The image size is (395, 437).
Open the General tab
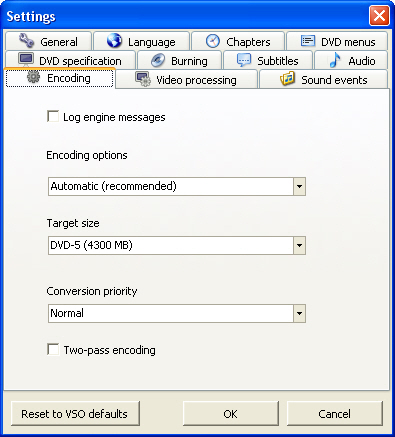coord(48,41)
